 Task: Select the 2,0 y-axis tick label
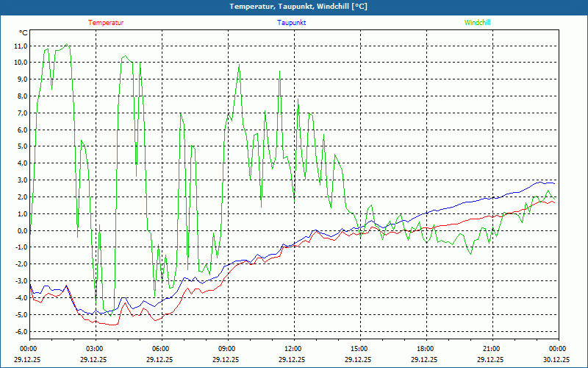click(x=21, y=197)
